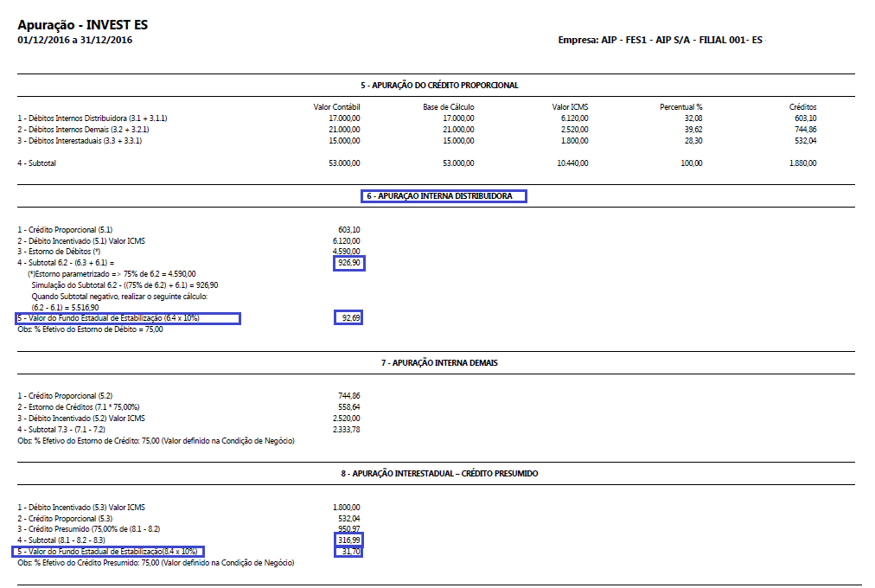875x588 pixels.
Task: Click the report title Apuração - INVEST ES
Action: 70,25
